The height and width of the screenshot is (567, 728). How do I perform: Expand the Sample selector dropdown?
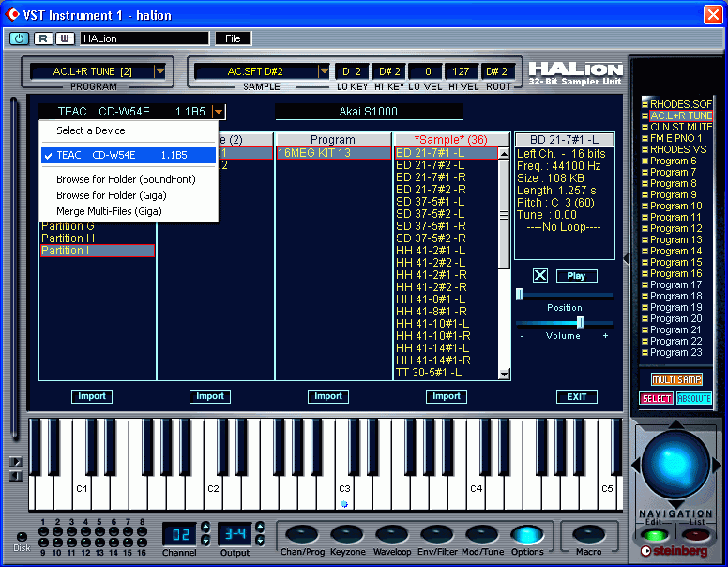pyautogui.click(x=324, y=71)
